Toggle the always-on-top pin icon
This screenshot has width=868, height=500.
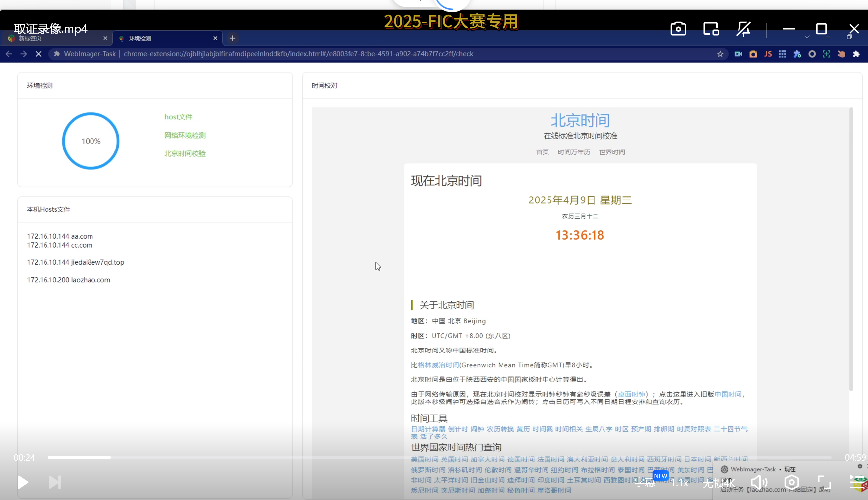click(x=743, y=29)
